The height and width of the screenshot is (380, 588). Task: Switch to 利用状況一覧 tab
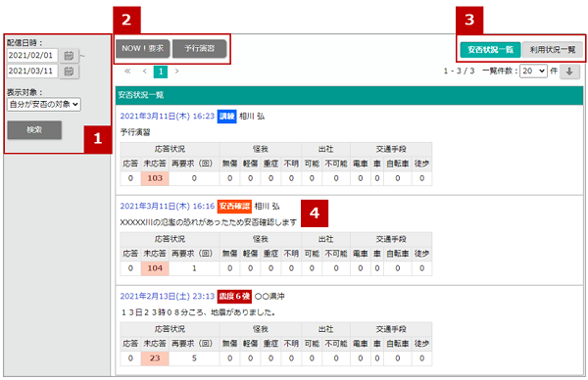click(553, 50)
